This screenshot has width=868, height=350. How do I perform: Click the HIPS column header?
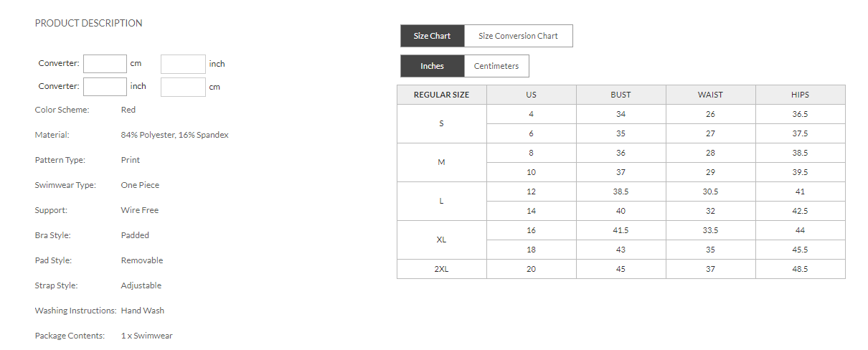801,95
